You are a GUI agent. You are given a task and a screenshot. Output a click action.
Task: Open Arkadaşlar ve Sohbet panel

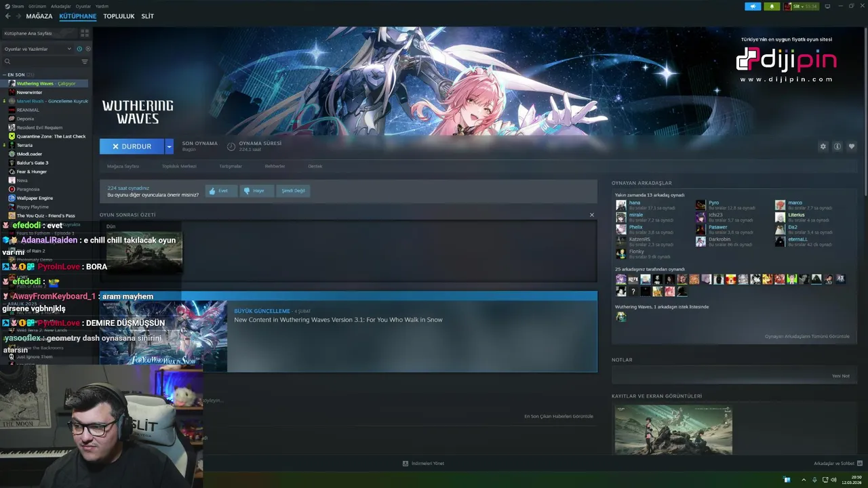pyautogui.click(x=837, y=464)
